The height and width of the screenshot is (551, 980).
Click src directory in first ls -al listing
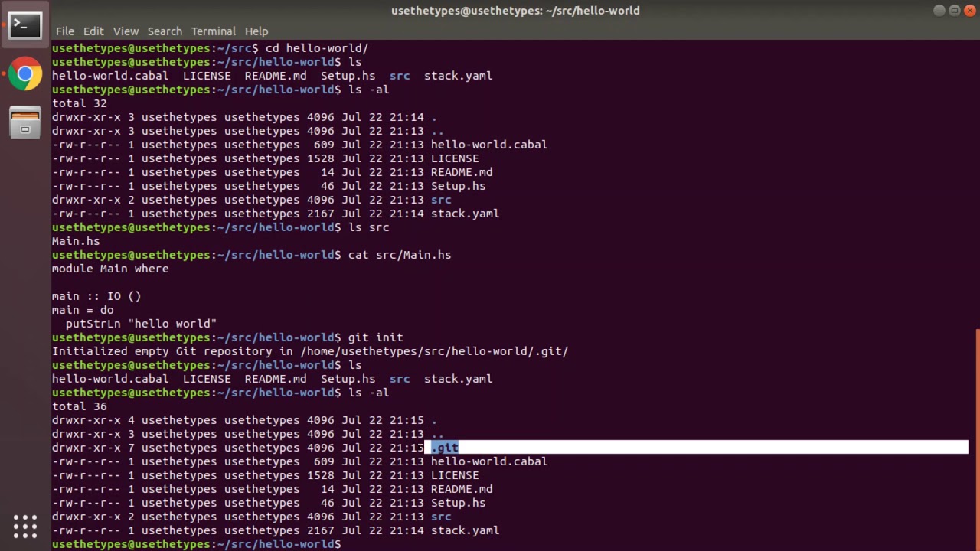[x=441, y=200]
